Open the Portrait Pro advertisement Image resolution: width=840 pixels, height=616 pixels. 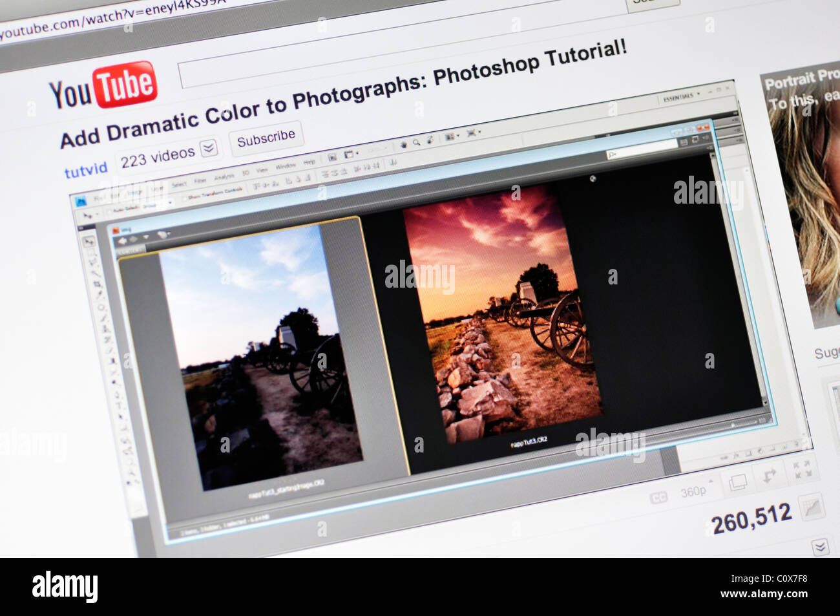point(803,197)
